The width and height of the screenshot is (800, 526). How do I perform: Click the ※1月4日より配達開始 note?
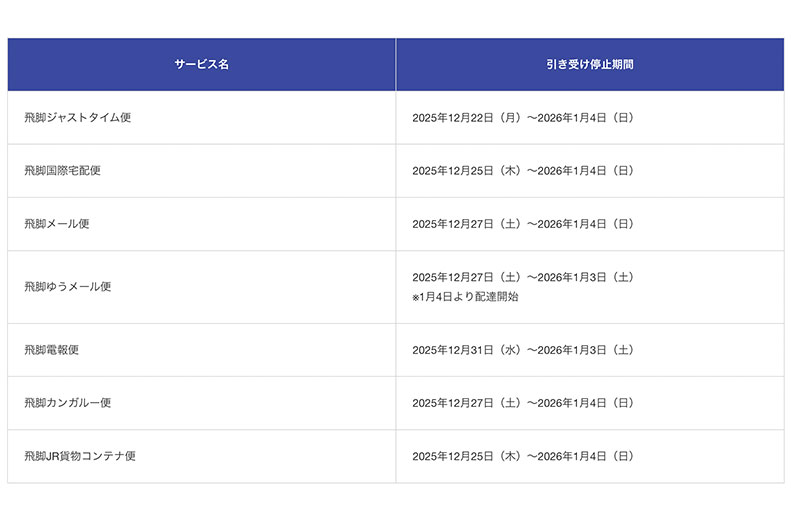coord(465,296)
